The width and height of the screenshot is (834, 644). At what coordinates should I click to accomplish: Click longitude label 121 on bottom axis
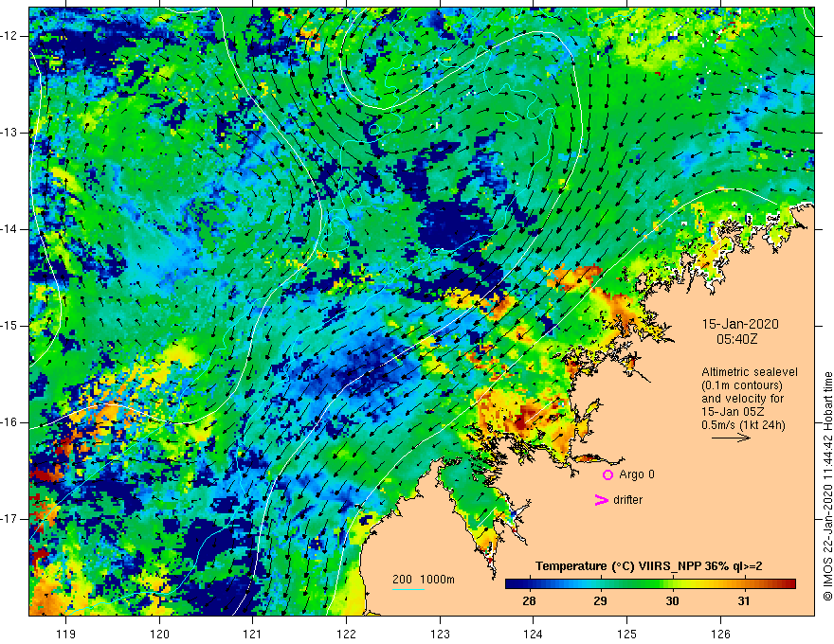pyautogui.click(x=252, y=634)
